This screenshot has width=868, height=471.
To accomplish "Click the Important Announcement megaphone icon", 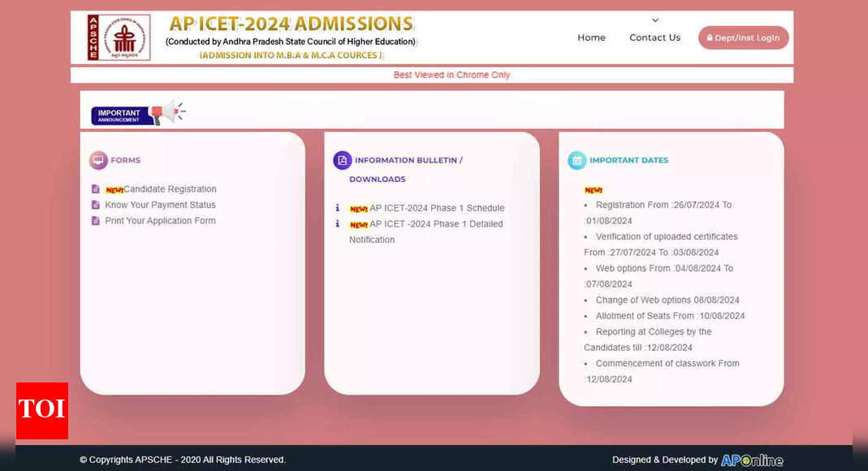I will (x=168, y=113).
